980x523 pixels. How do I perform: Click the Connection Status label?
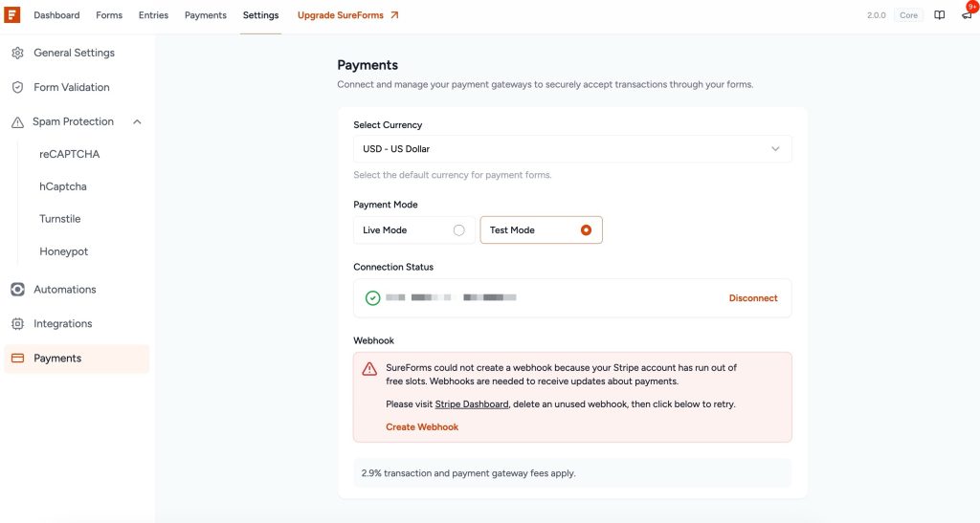click(393, 267)
